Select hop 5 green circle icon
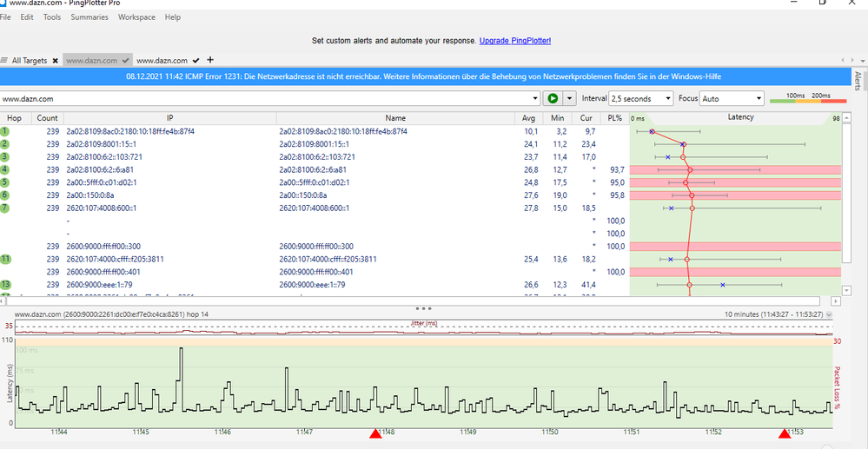This screenshot has height=449, width=868. (x=5, y=182)
